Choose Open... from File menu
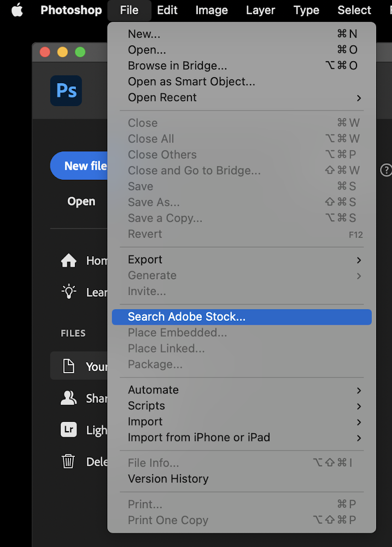Viewport: 392px width, 547px height. 242,50
